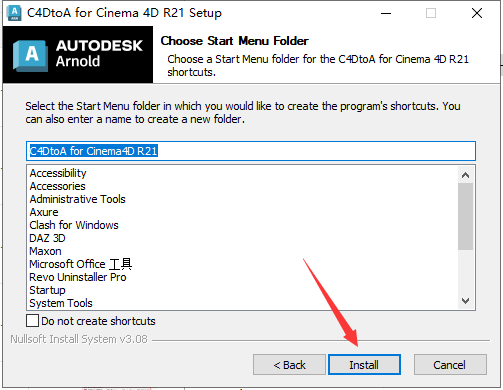Pick Revo Uninstaller Pro folder
Image resolution: width=503 pixels, height=390 pixels.
(x=78, y=277)
